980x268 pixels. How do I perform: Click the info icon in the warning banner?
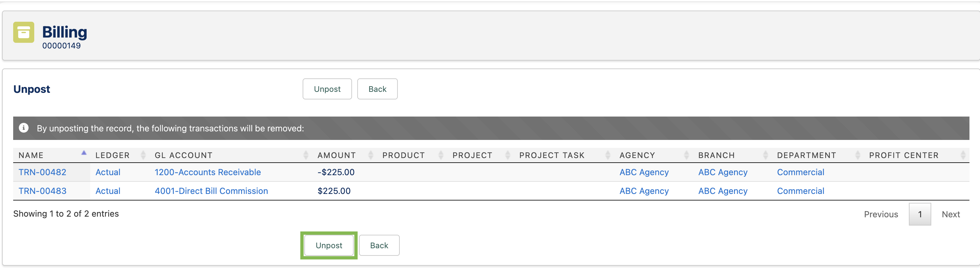point(24,128)
